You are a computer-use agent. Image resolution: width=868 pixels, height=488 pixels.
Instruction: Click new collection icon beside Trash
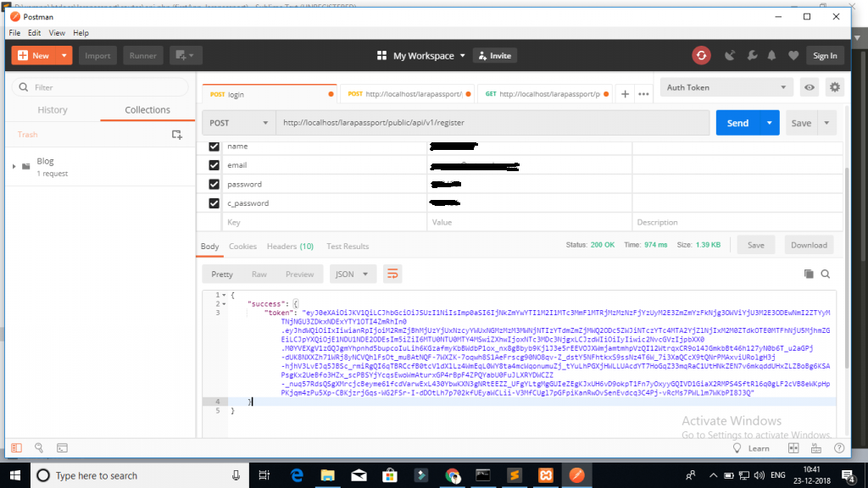(176, 135)
